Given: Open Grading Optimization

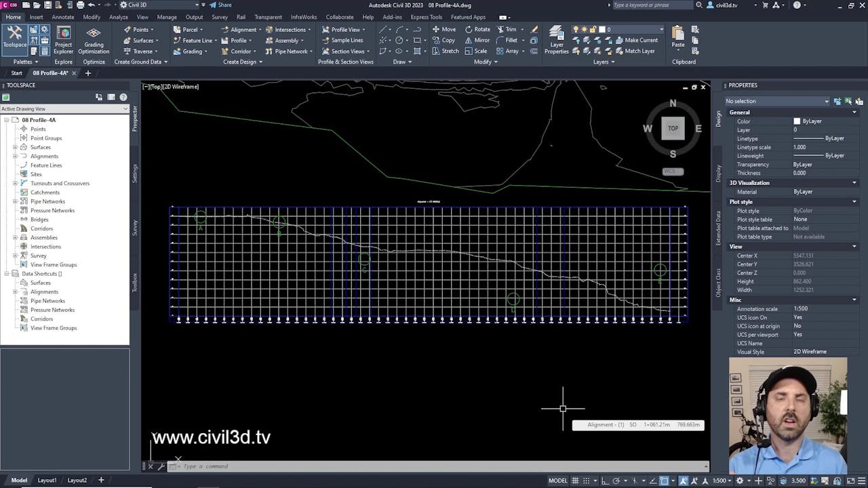Looking at the screenshot, I should 93,39.
